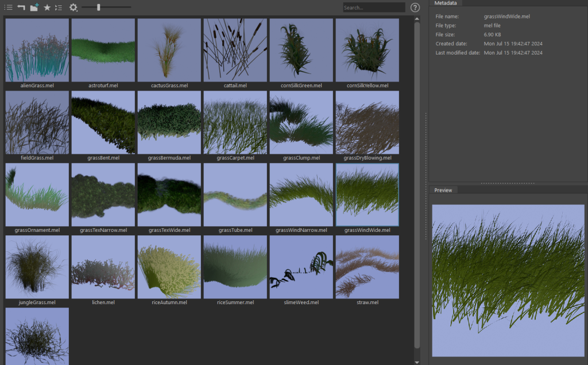
Task: Open the settings gear icon
Action: [73, 7]
